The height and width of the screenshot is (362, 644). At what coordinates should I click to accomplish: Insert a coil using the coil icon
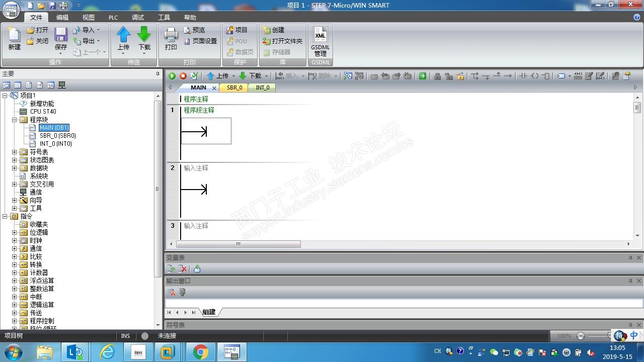click(x=534, y=76)
